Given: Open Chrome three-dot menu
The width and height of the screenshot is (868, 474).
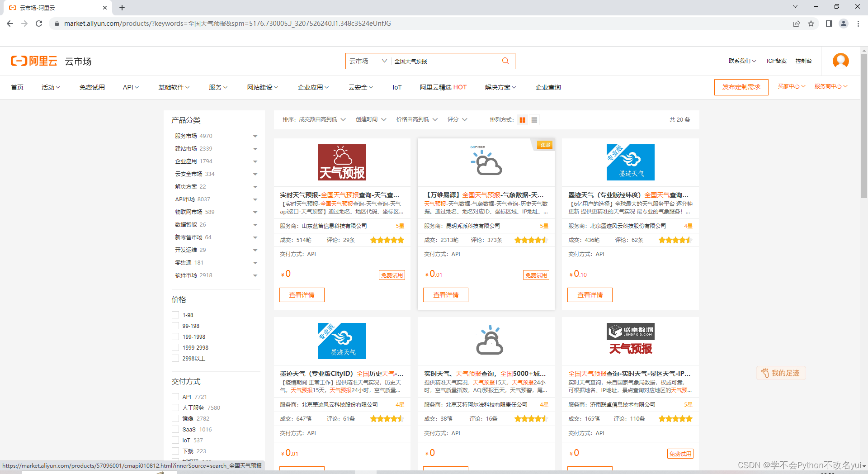Looking at the screenshot, I should click(858, 24).
